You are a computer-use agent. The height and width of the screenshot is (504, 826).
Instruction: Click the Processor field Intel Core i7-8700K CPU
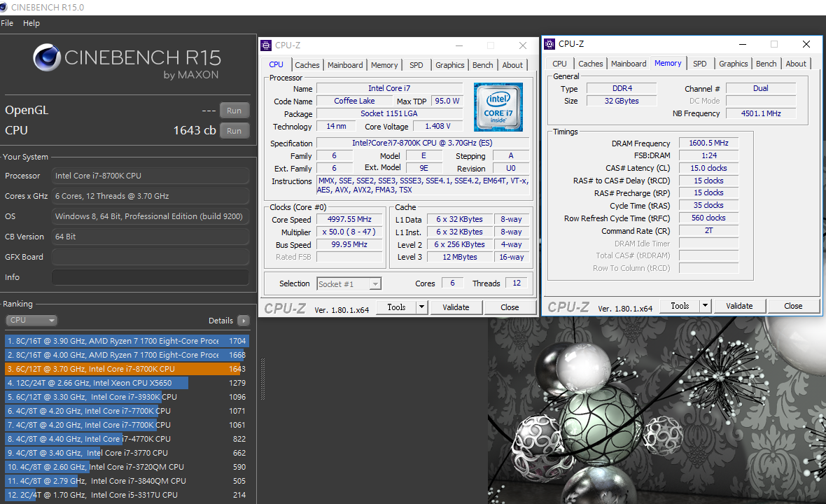(150, 176)
